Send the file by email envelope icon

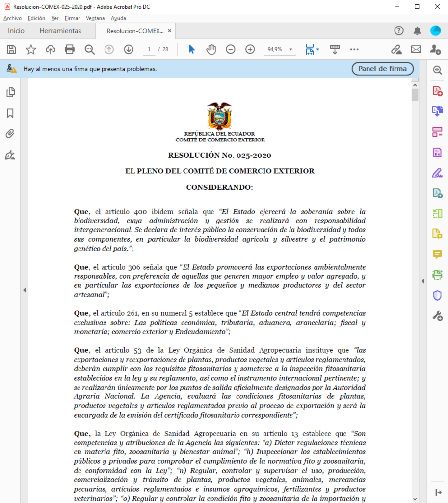pos(416,49)
